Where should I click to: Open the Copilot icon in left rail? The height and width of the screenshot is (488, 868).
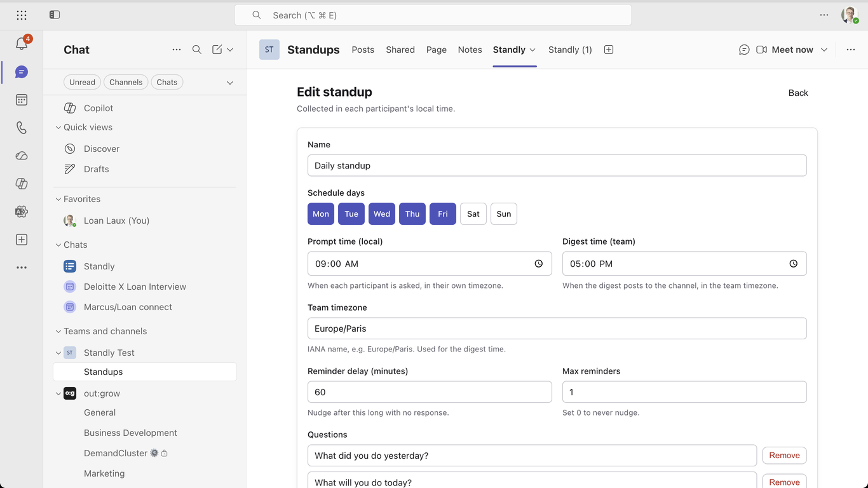22,184
